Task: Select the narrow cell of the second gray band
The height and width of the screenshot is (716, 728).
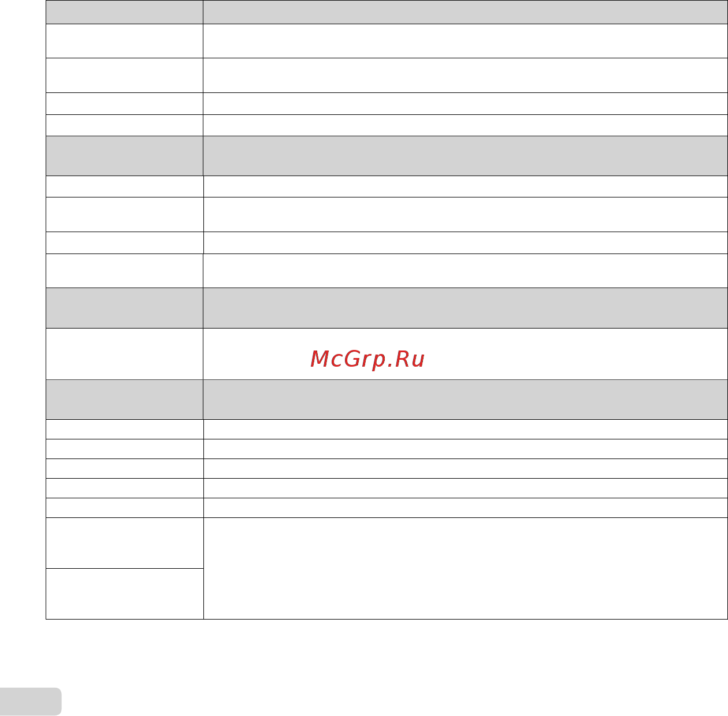Action: pos(124,156)
